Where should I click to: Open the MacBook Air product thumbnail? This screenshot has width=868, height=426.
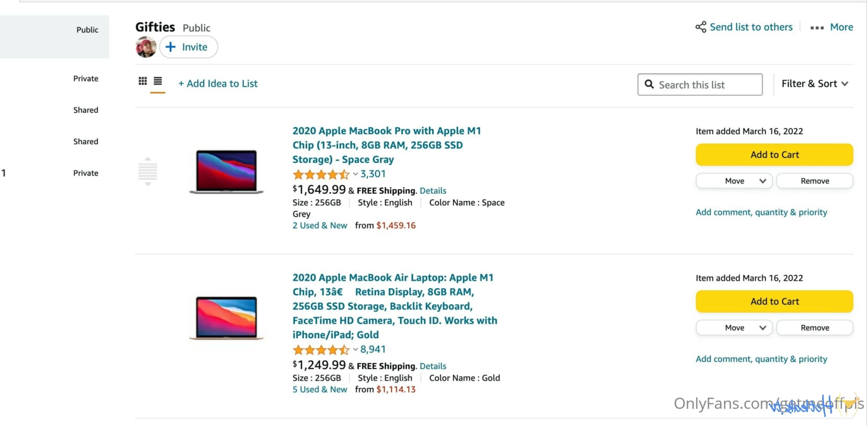tap(226, 318)
